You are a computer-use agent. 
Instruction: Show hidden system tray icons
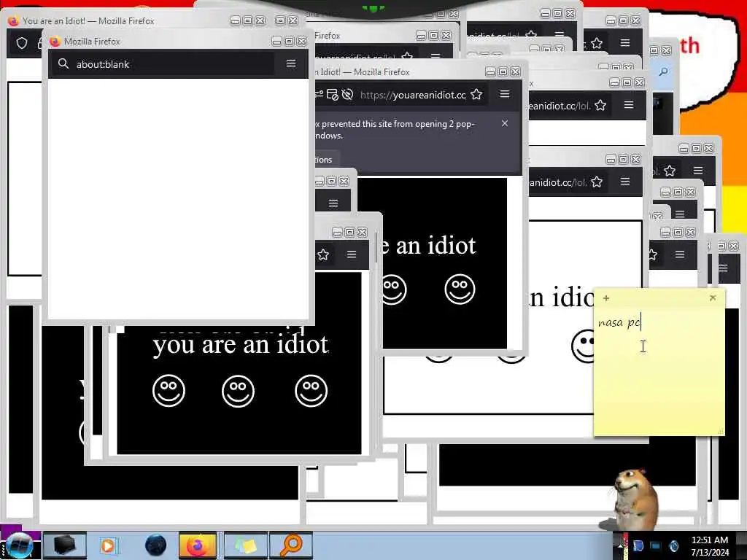point(621,546)
